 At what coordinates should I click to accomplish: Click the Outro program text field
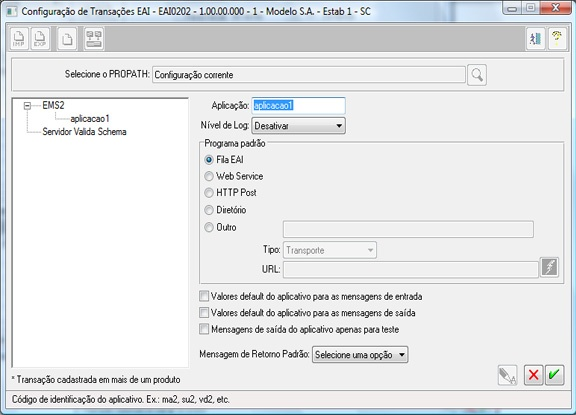408,229
